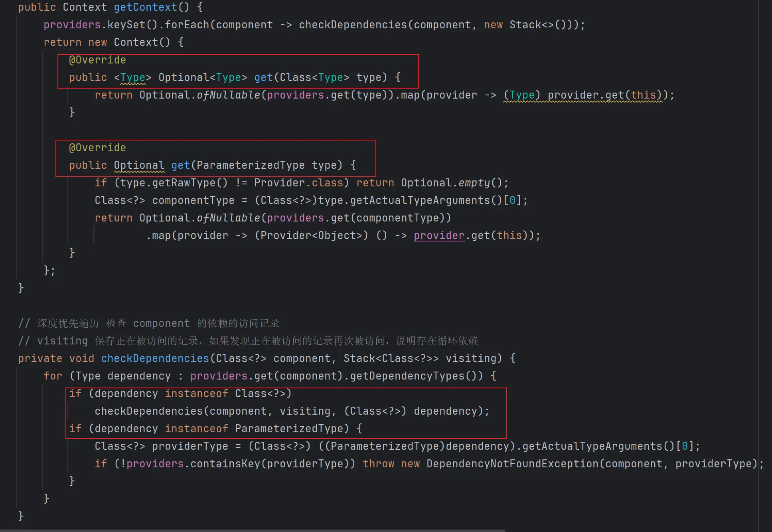This screenshot has width=772, height=532.
Task: Click getRawType() in the if condition
Action: 189,183
